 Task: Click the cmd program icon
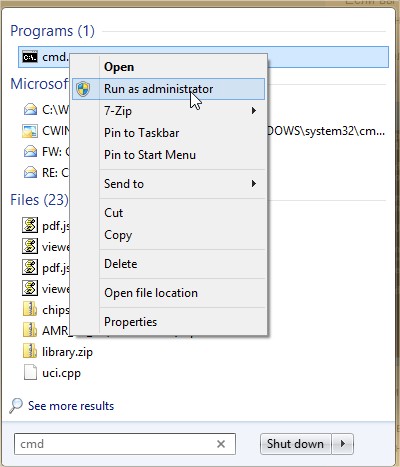(30, 57)
